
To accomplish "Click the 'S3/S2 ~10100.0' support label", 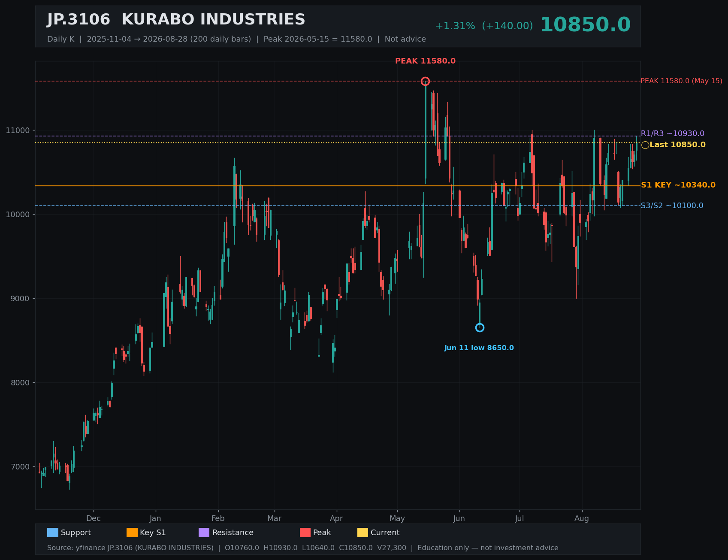I will [672, 206].
